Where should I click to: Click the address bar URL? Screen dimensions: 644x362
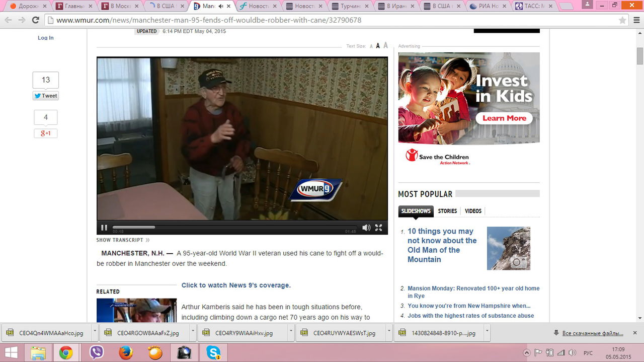[x=209, y=20]
